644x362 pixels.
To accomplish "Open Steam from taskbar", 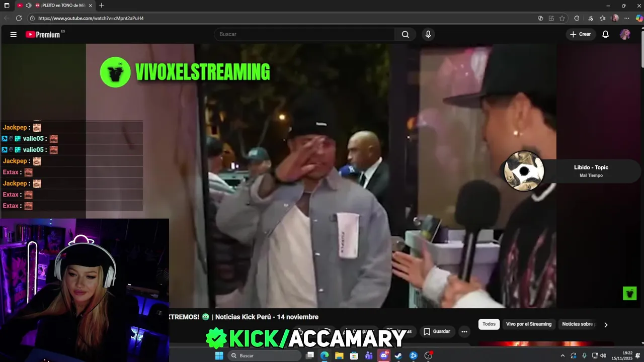I will pos(398,355).
